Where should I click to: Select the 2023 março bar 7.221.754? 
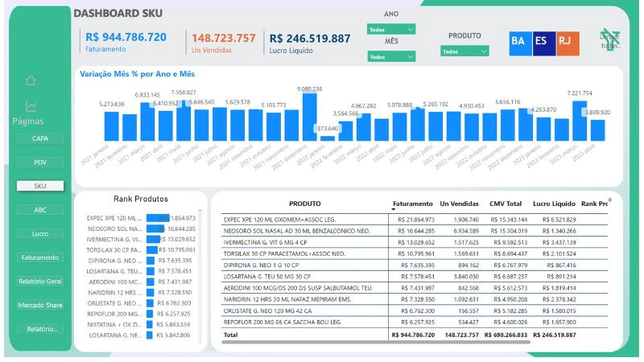pos(580,121)
